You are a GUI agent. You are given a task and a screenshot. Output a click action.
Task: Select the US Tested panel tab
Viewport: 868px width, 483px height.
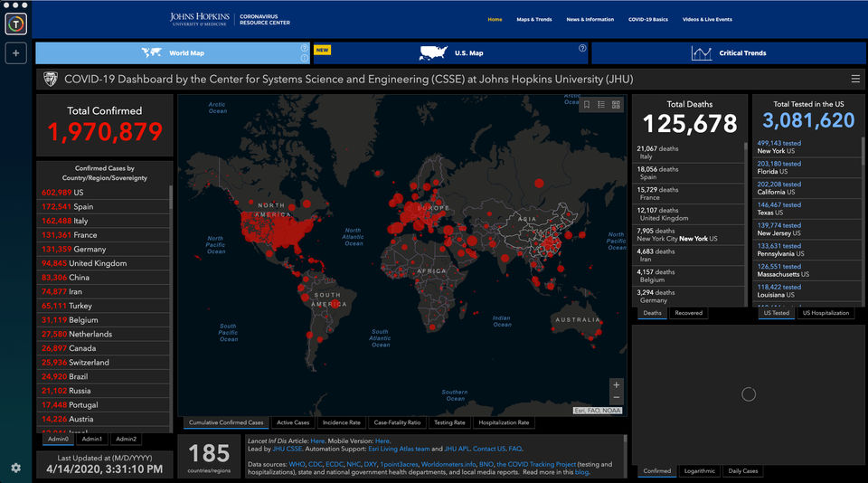tap(777, 313)
